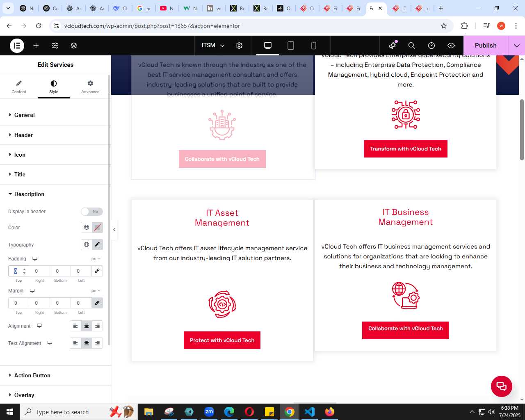Collapse the Description section
This screenshot has height=420, width=525.
click(55, 194)
